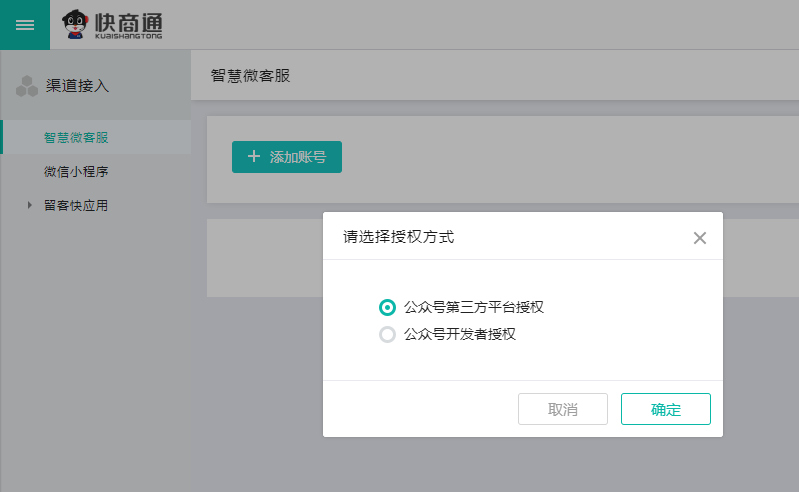Click the 添加账号 button label

(298, 157)
